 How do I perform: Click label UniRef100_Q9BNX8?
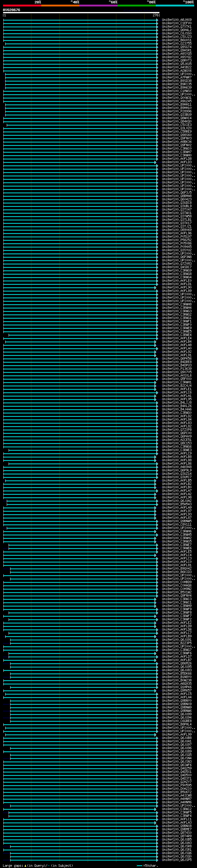pyautogui.click(x=177, y=826)
